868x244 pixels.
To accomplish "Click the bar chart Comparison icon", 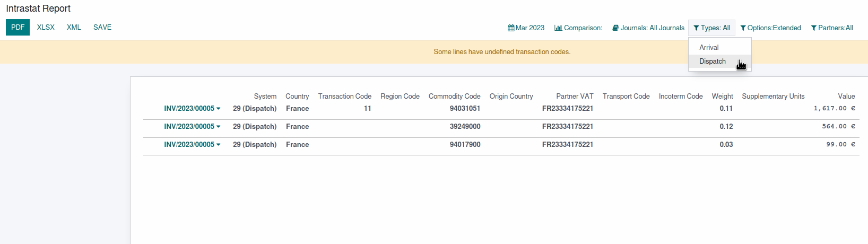I will tap(558, 28).
